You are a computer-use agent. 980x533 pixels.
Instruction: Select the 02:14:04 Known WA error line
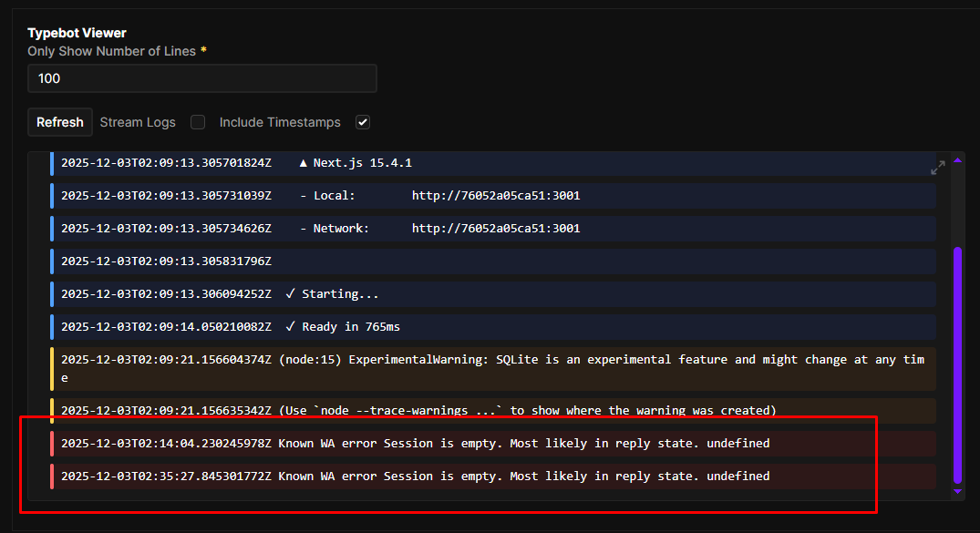point(493,444)
